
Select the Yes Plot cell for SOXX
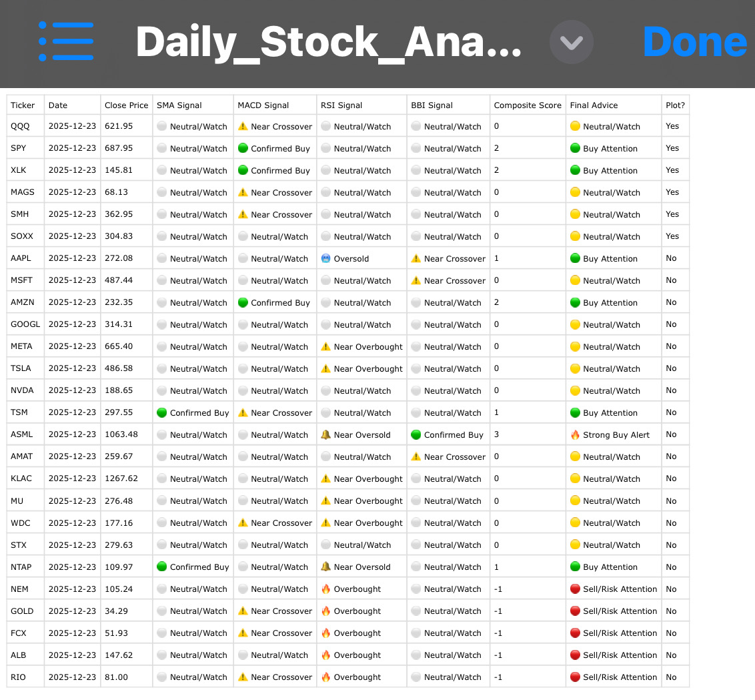(676, 236)
